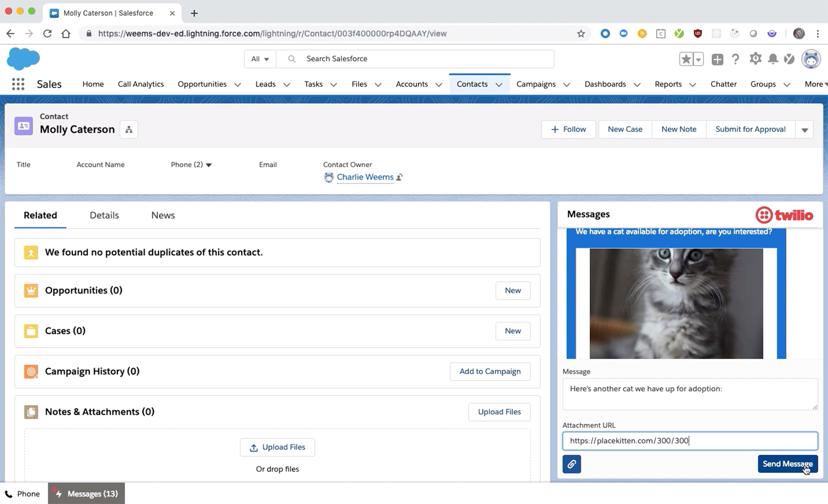Click the Twilio logo in Messages panel
828x504 pixels.
(x=784, y=215)
